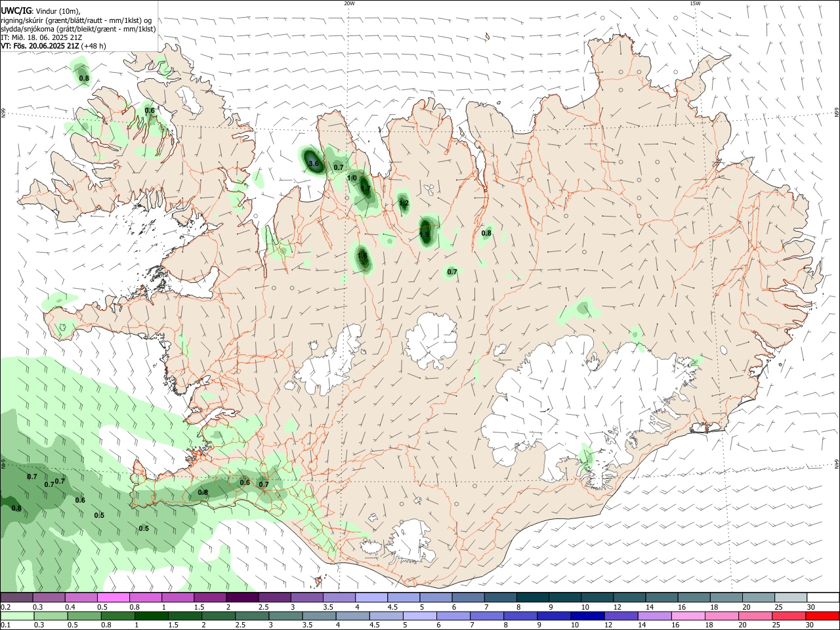This screenshot has width=840, height=630.
Task: Pick the light periwinkle swatch at 4, upper row
Action: point(371,597)
